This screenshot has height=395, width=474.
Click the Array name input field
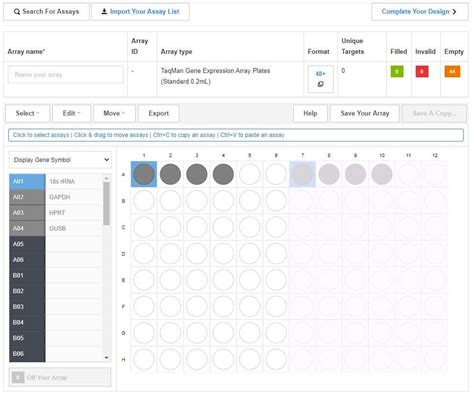coord(66,74)
